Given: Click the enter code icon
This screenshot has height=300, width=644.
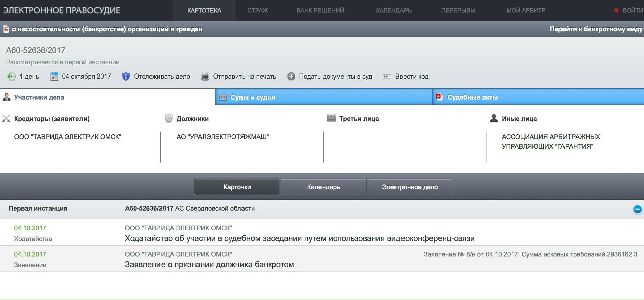Looking at the screenshot, I should (387, 77).
